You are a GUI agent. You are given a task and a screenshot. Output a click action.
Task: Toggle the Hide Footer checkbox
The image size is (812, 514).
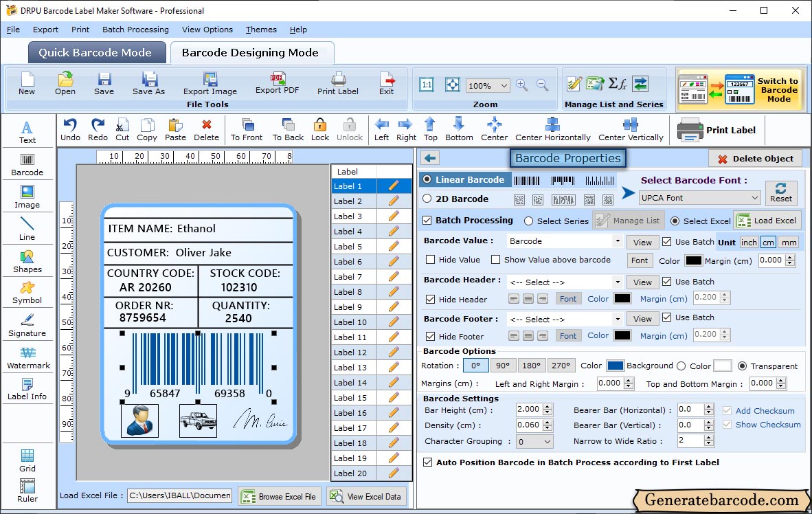coord(430,336)
